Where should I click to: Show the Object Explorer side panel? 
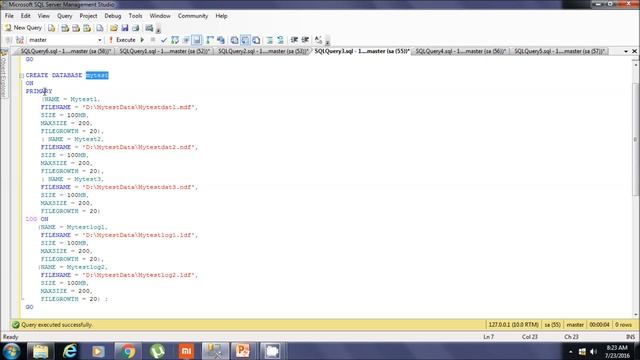coord(4,73)
